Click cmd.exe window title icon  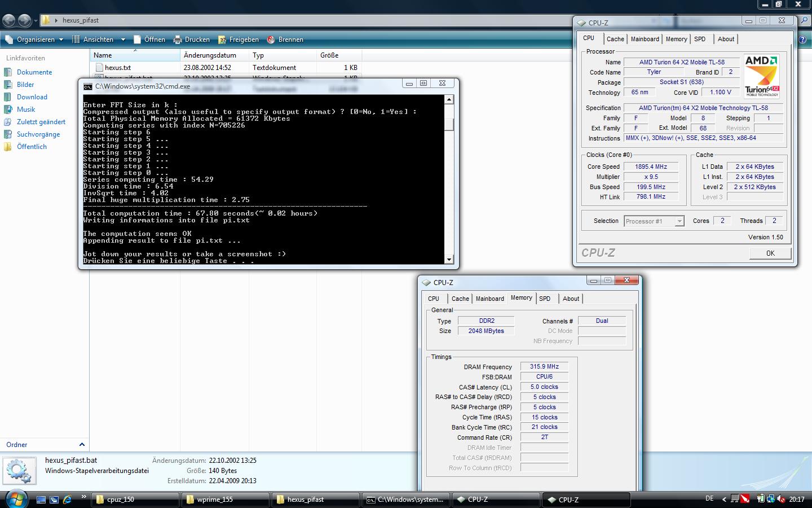(x=87, y=86)
